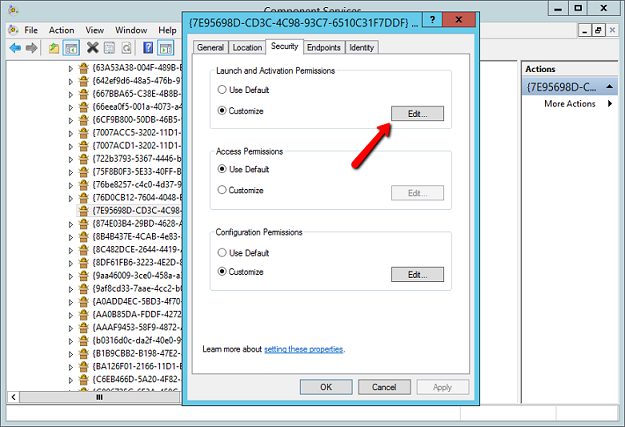Click the Back arrow in the toolbar
This screenshot has width=625, height=427.
click(x=15, y=47)
